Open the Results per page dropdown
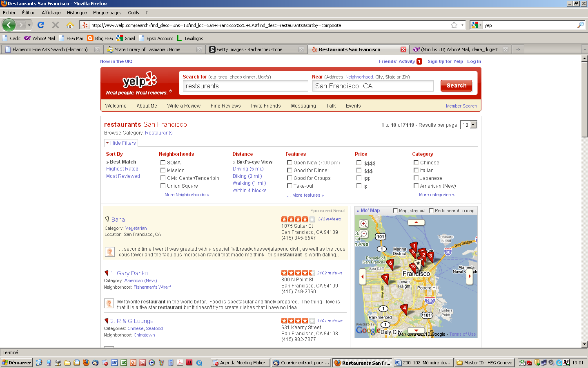This screenshot has height=368, width=588. pos(468,125)
